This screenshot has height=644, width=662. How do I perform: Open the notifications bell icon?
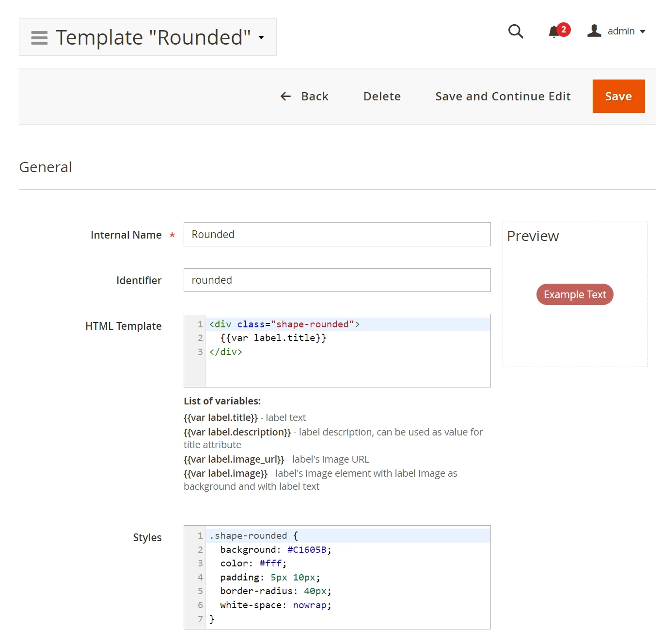[553, 32]
